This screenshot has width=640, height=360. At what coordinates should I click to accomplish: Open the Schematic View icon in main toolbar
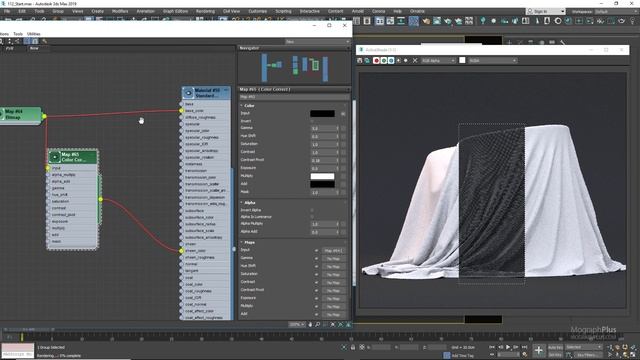(x=401, y=21)
